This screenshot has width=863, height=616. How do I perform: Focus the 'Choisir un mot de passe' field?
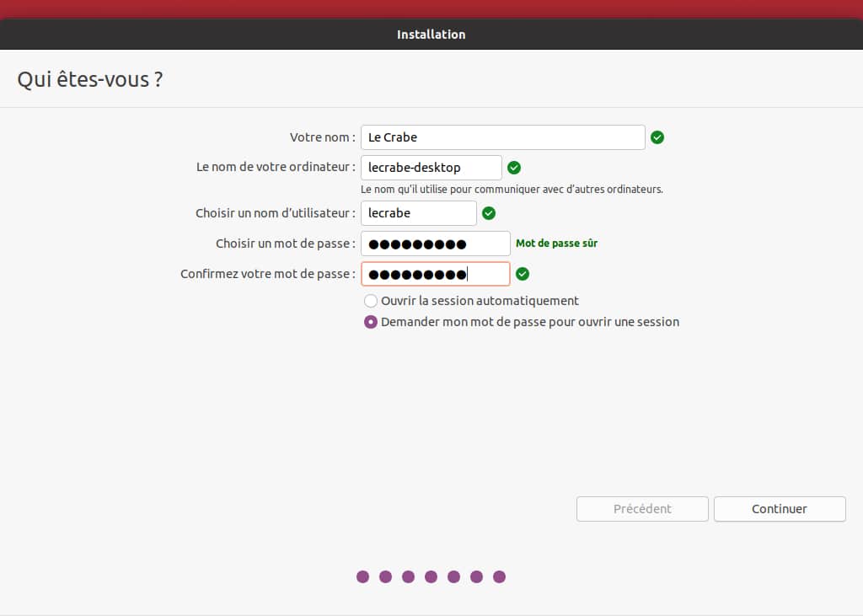point(436,244)
